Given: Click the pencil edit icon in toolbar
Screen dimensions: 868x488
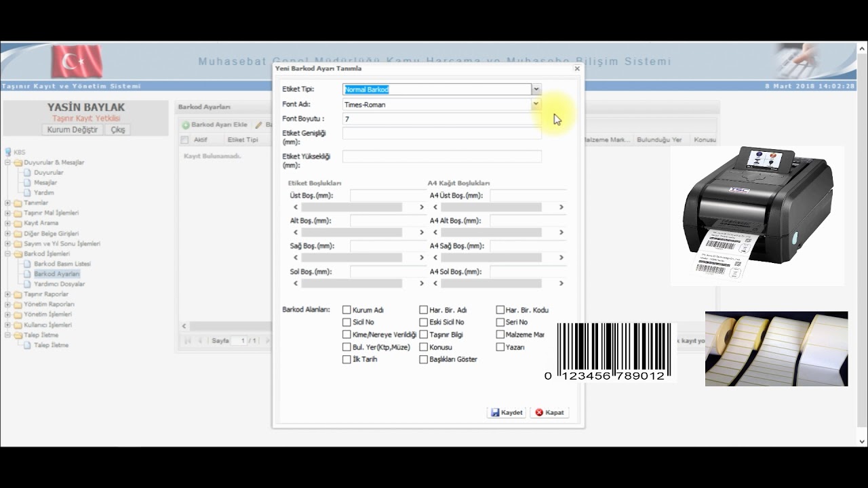Looking at the screenshot, I should [259, 125].
